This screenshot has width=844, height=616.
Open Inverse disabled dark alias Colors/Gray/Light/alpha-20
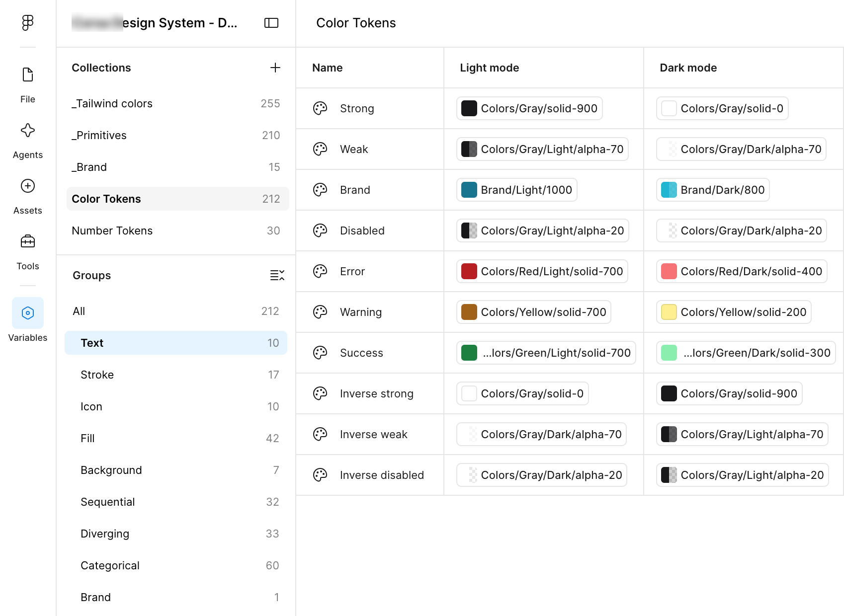click(743, 475)
